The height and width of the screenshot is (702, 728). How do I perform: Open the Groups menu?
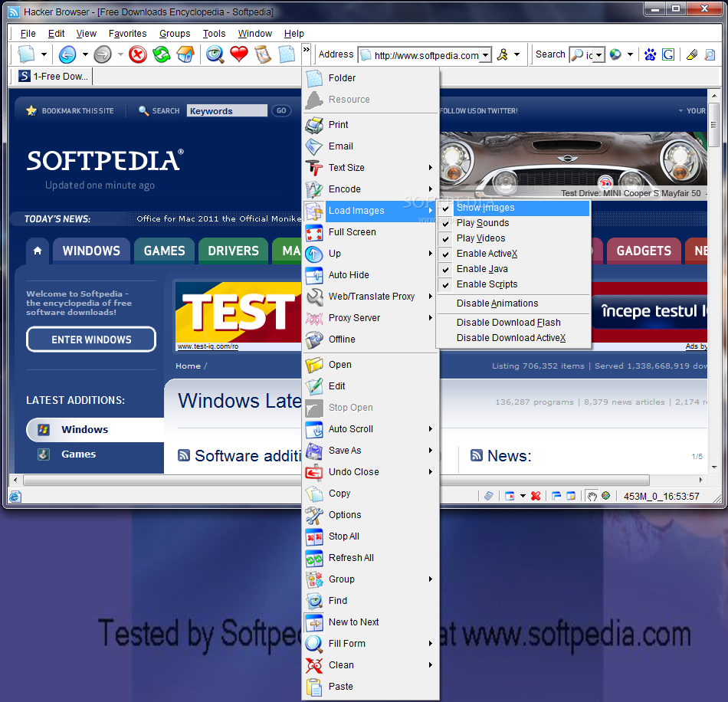(x=175, y=34)
